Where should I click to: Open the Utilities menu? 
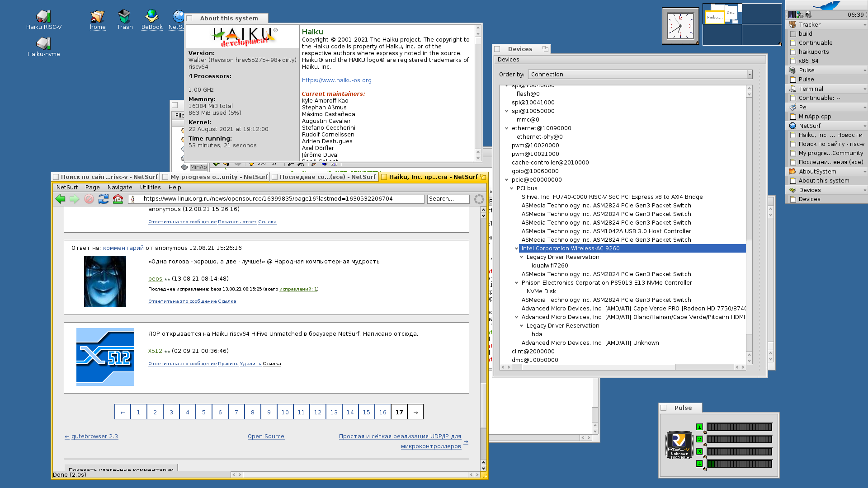(x=150, y=188)
